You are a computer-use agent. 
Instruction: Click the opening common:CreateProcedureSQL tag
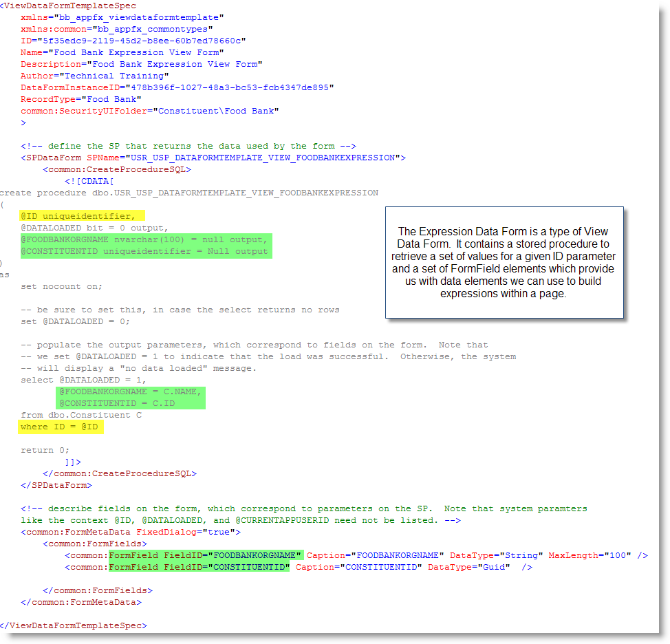[x=117, y=169]
